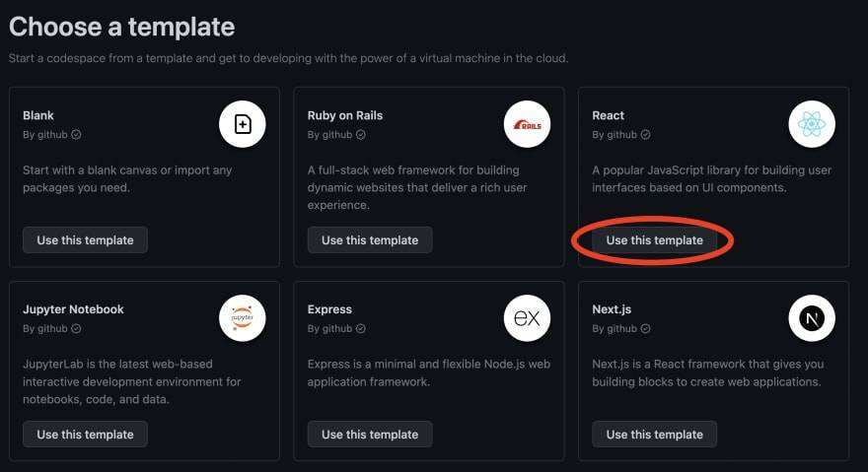Click the Jupyter Notebook logo icon
Viewport: 868px width, 472px height.
tap(243, 318)
